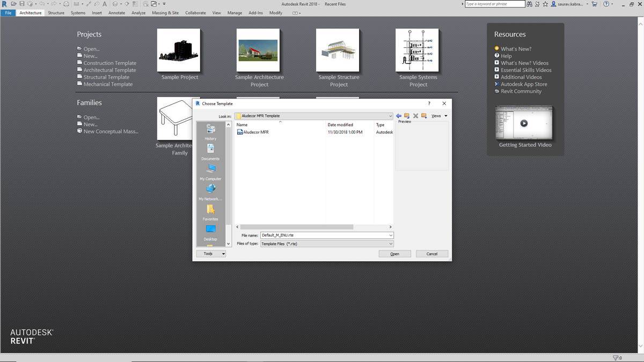Screen dimensions: 644x362
Task: Go to Documents in the places bar
Action: tap(210, 152)
